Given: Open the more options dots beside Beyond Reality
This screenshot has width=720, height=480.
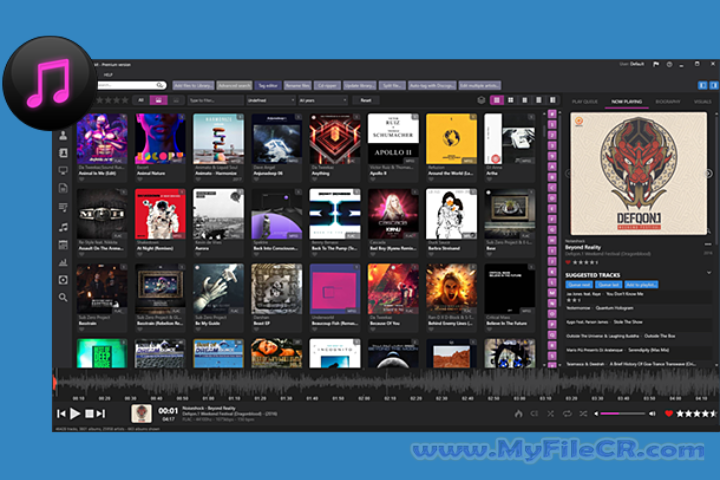Looking at the screenshot, I should [x=708, y=244].
